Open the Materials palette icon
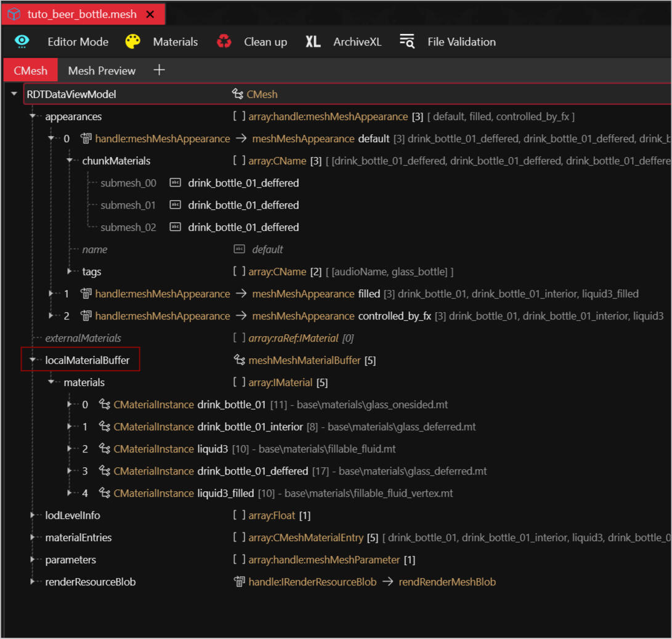This screenshot has height=639, width=672. pyautogui.click(x=132, y=42)
